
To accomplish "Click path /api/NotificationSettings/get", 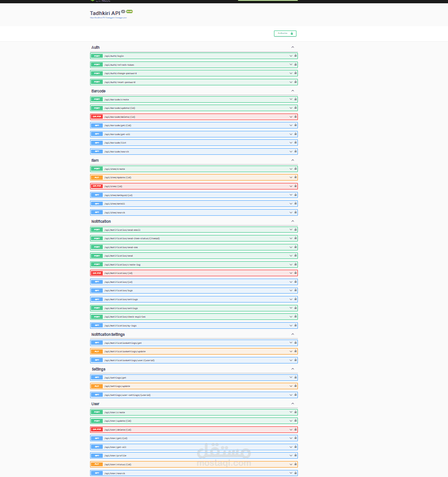I will [x=123, y=343].
